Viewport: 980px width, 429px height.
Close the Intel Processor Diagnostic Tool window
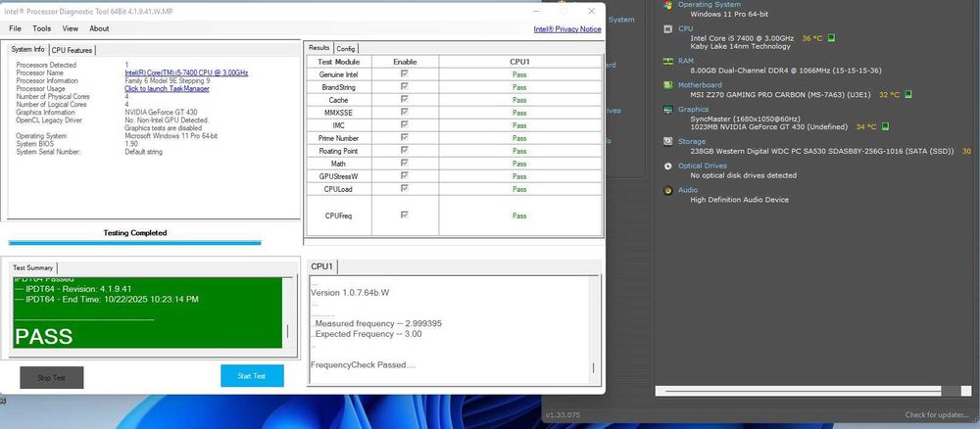click(x=591, y=11)
